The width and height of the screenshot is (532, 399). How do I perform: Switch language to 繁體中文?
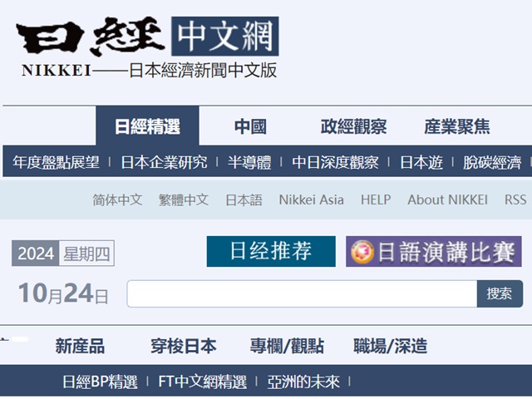(184, 199)
